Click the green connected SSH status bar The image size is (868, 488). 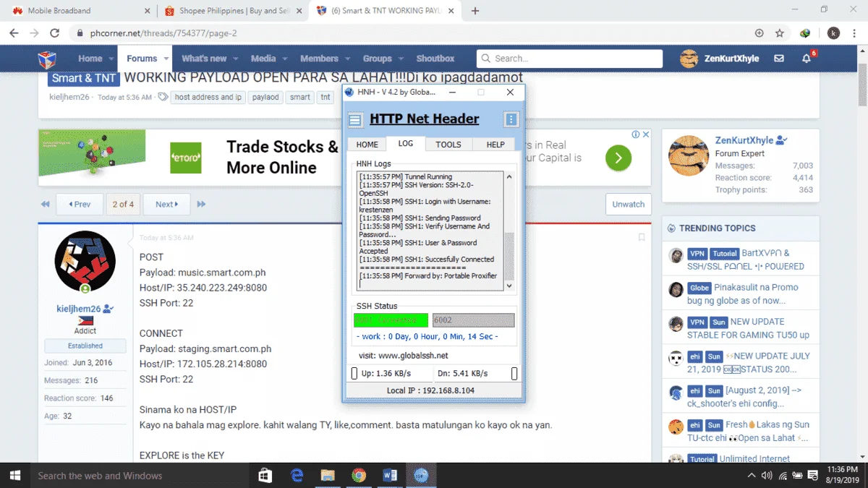[391, 320]
